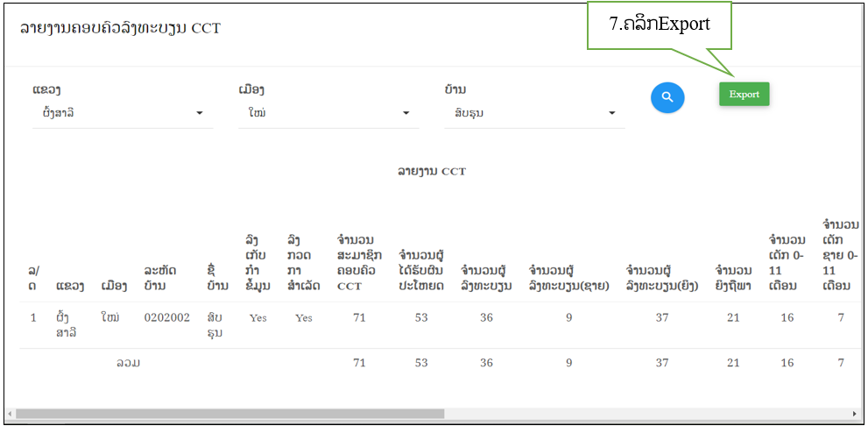Click the 7.ຄລິກExport callout annotation
The height and width of the screenshot is (426, 868).
[659, 25]
